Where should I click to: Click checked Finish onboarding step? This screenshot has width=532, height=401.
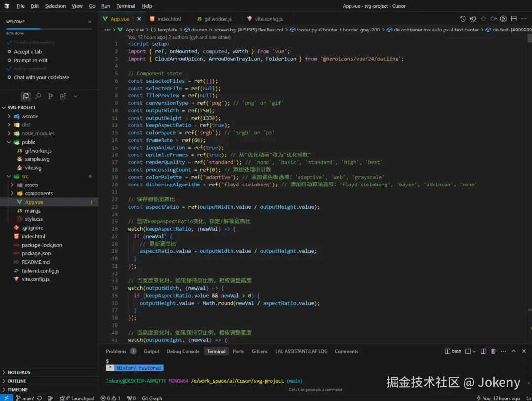tap(34, 43)
